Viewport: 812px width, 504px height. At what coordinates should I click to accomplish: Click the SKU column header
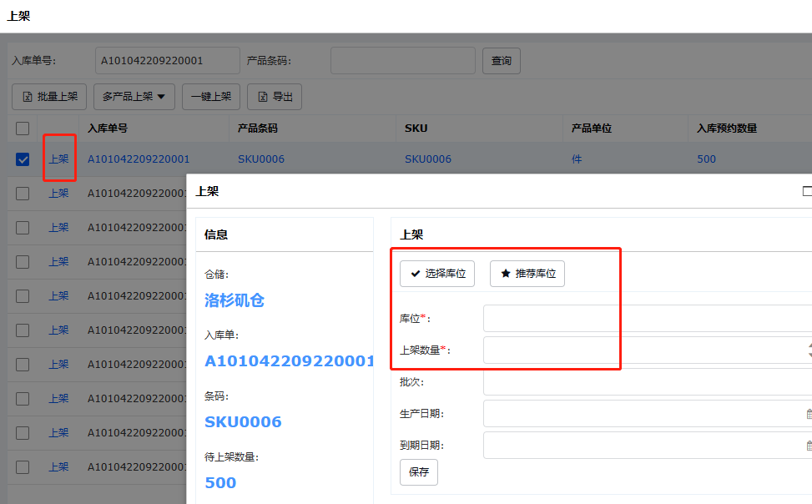[x=416, y=129]
